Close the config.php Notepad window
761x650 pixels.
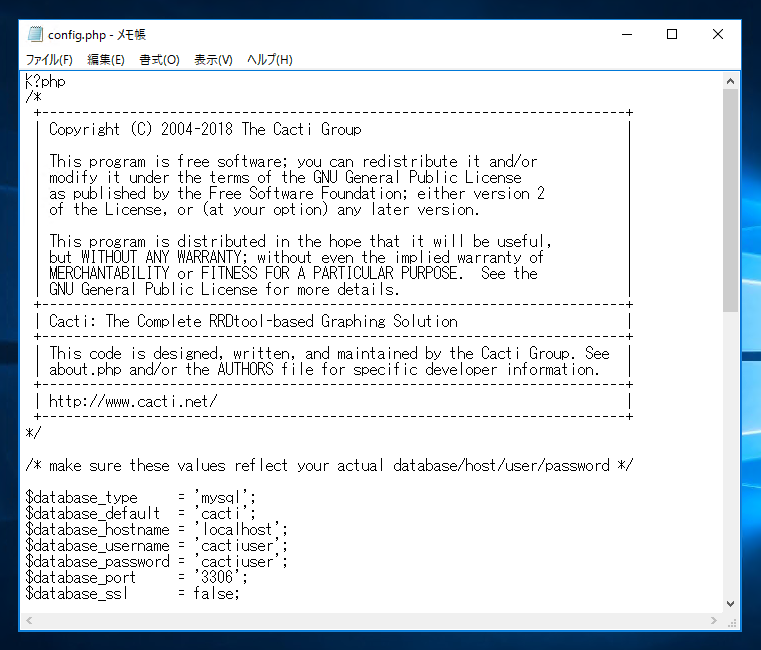click(718, 34)
